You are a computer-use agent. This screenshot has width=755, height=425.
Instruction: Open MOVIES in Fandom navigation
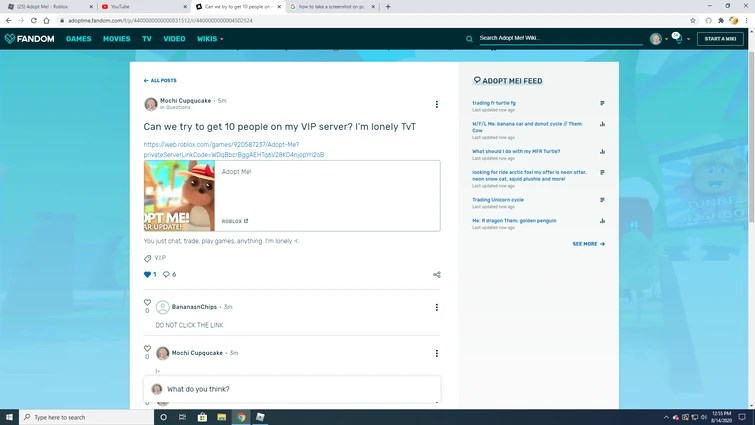tap(117, 39)
